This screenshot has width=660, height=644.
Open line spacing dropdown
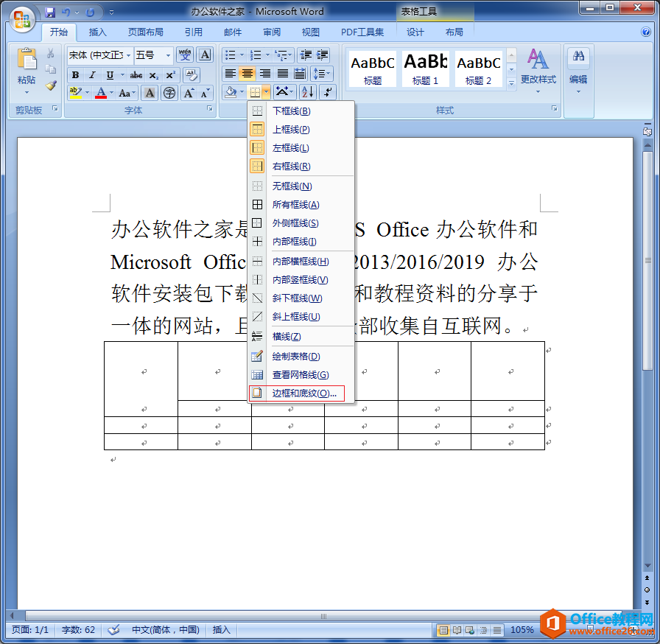point(322,74)
